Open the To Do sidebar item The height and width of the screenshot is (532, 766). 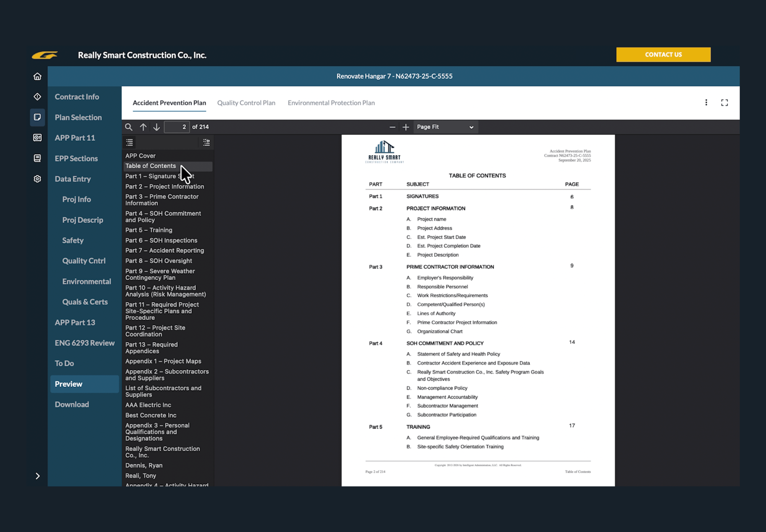pyautogui.click(x=64, y=363)
